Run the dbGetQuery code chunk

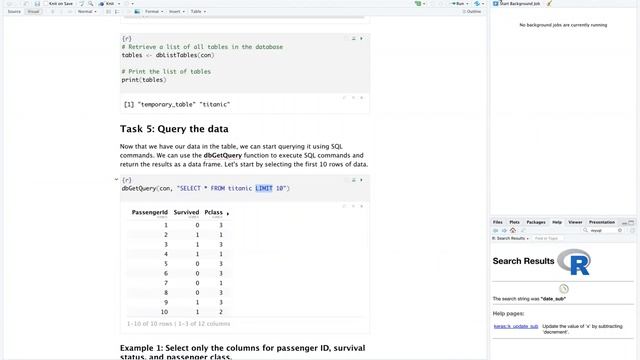coord(361,180)
